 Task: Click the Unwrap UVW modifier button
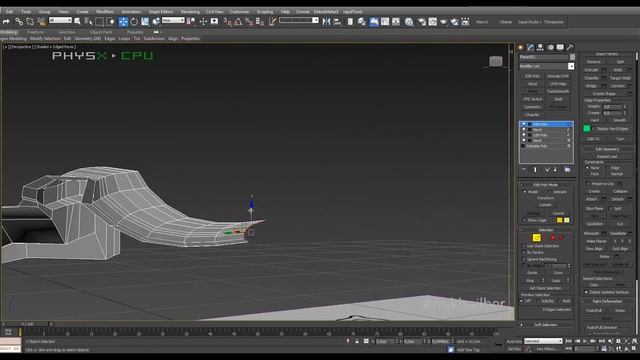(558, 76)
